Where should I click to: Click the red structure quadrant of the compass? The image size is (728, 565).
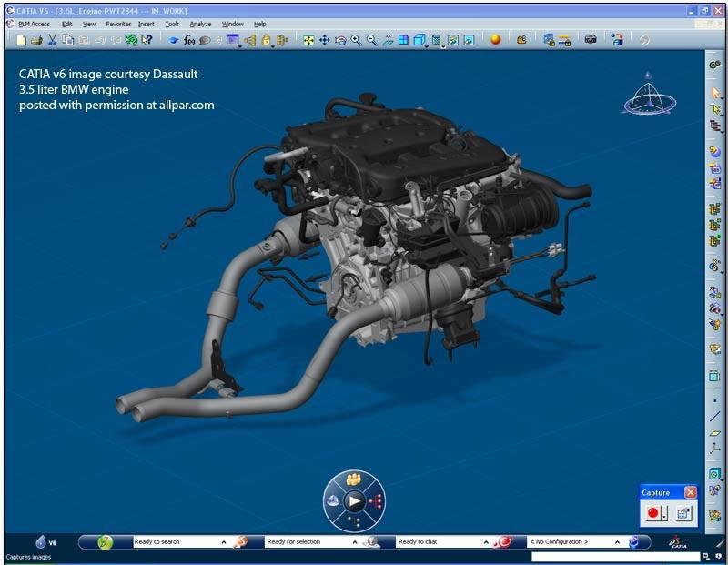point(375,501)
